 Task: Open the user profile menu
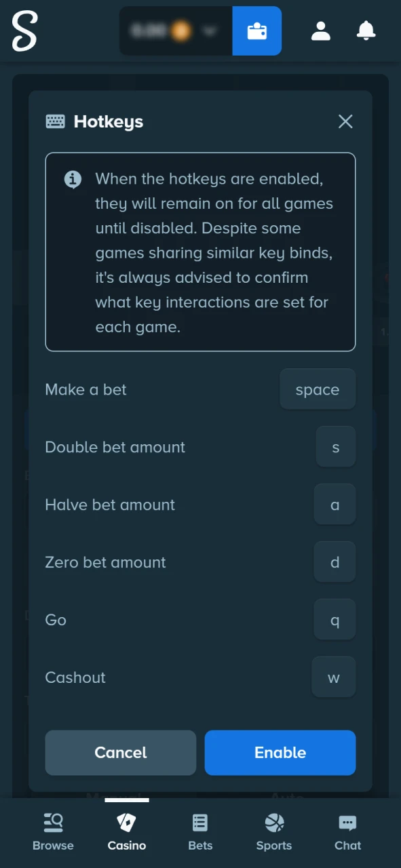320,31
